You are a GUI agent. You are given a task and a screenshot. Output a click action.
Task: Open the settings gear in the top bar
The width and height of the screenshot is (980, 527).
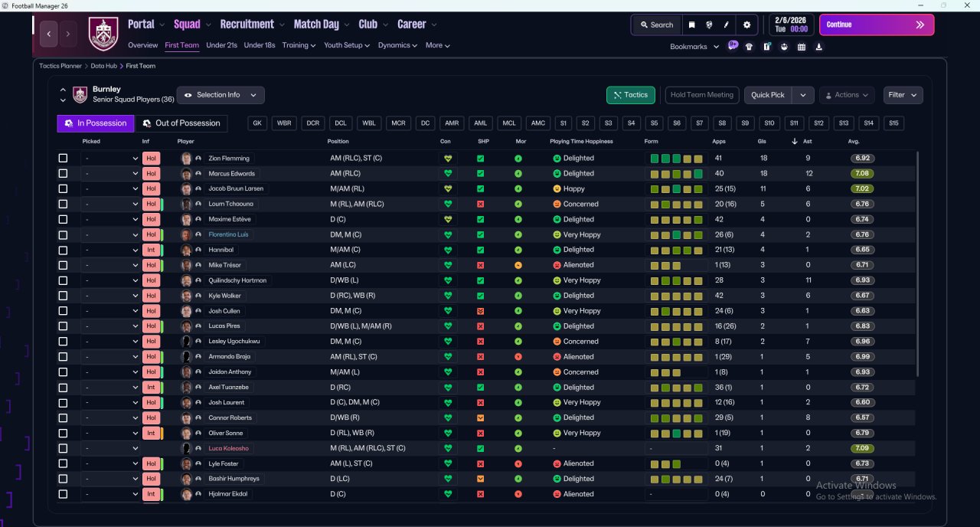click(746, 25)
